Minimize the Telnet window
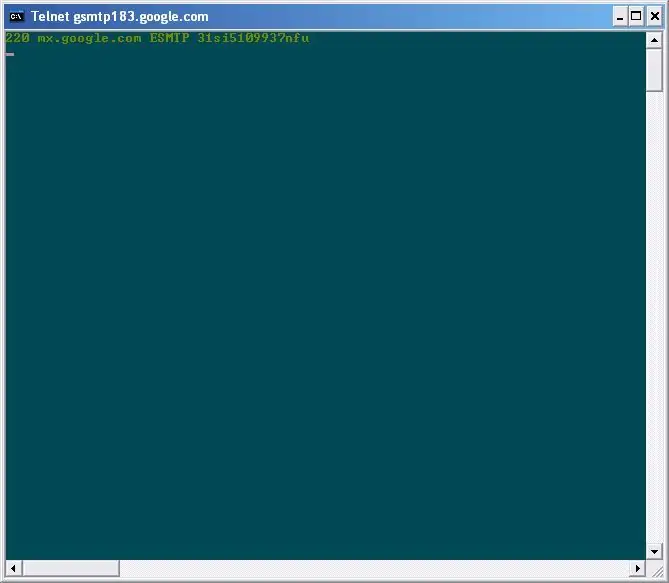The height and width of the screenshot is (583, 669). coord(620,17)
